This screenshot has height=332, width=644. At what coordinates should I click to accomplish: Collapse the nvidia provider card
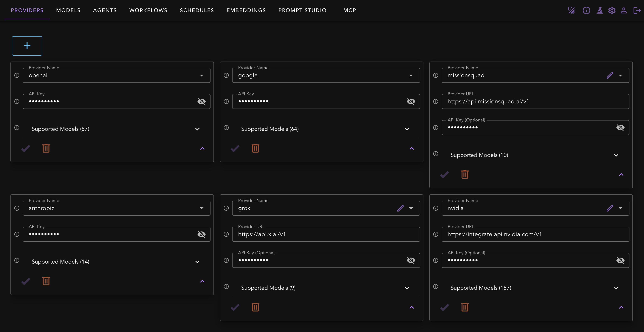(621, 307)
